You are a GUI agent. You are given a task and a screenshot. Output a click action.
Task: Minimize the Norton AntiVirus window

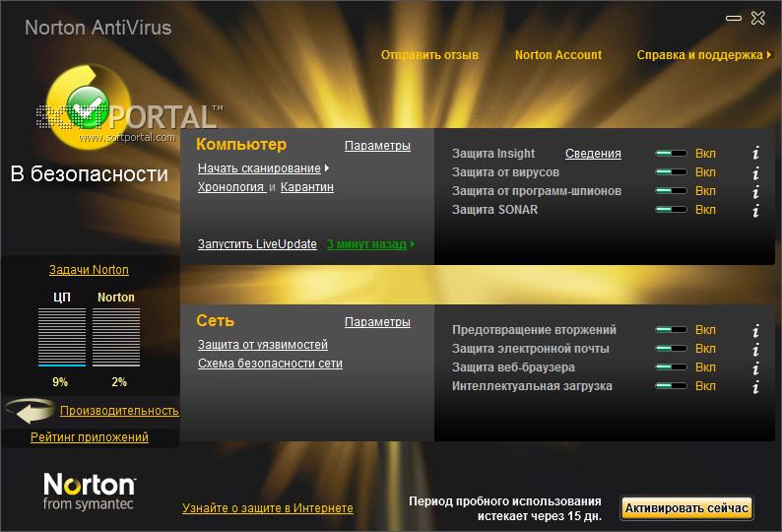[x=734, y=19]
